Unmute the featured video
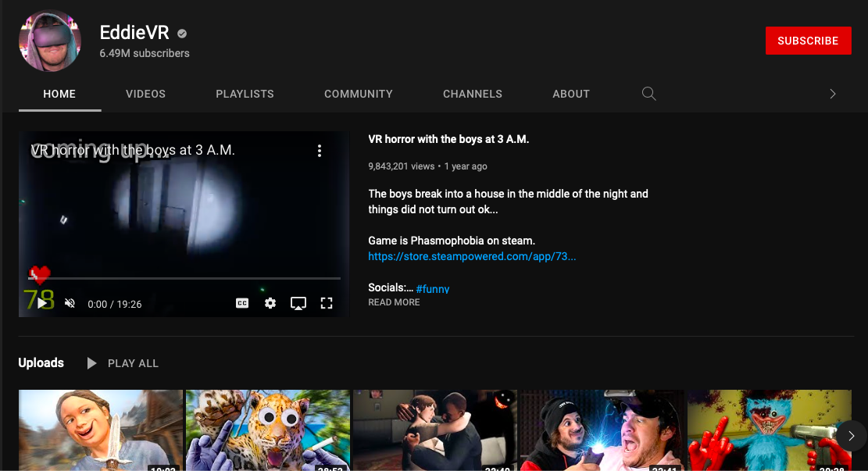 (70, 303)
